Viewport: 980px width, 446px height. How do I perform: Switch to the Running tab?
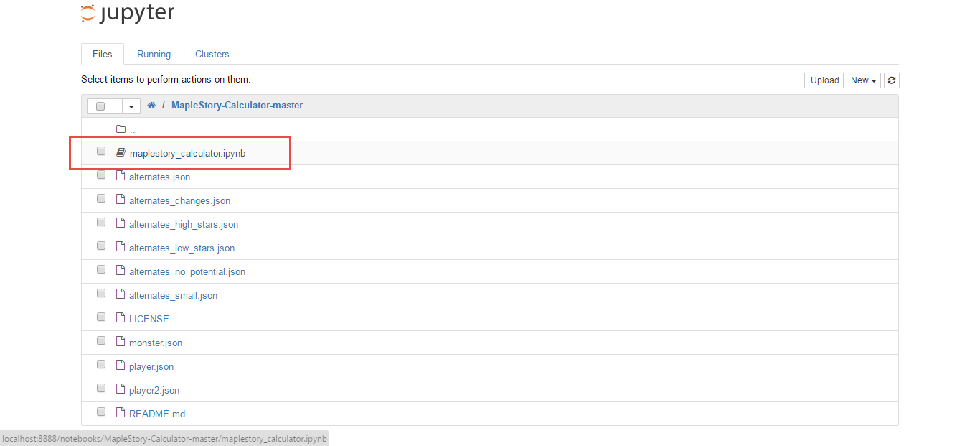tap(154, 54)
